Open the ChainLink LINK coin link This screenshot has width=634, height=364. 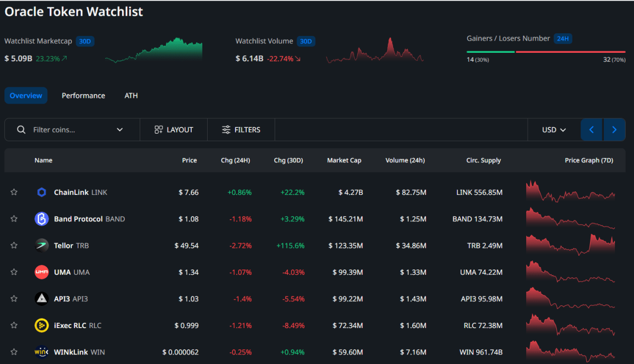coord(80,192)
